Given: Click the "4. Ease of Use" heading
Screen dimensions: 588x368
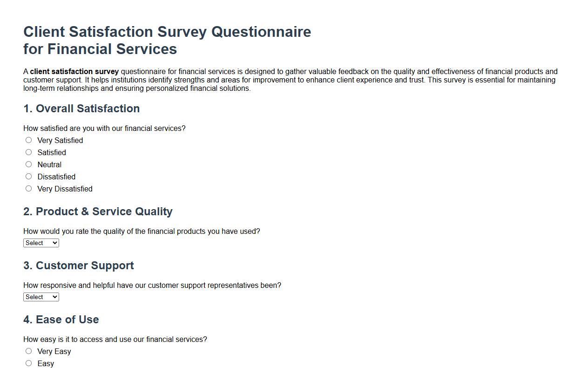Looking at the screenshot, I should [61, 320].
